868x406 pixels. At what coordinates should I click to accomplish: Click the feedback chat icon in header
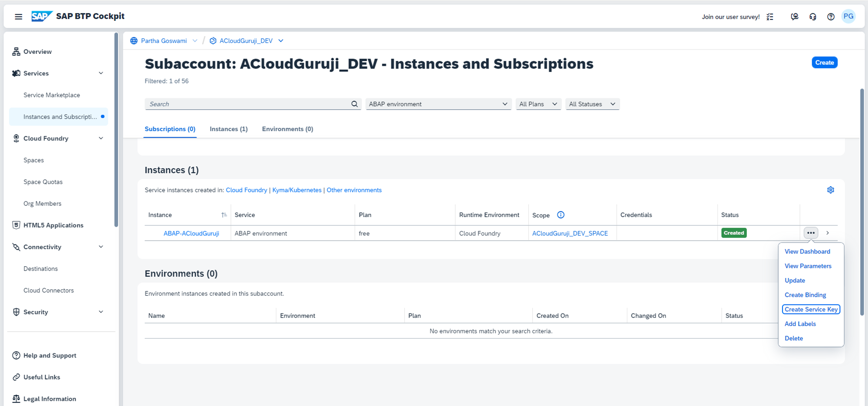pos(794,17)
